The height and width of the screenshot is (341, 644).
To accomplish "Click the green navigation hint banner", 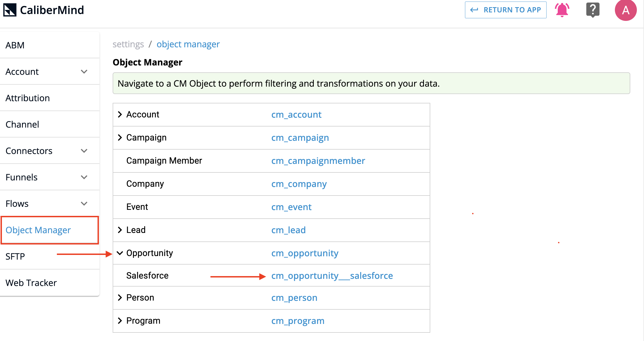I will [x=371, y=83].
